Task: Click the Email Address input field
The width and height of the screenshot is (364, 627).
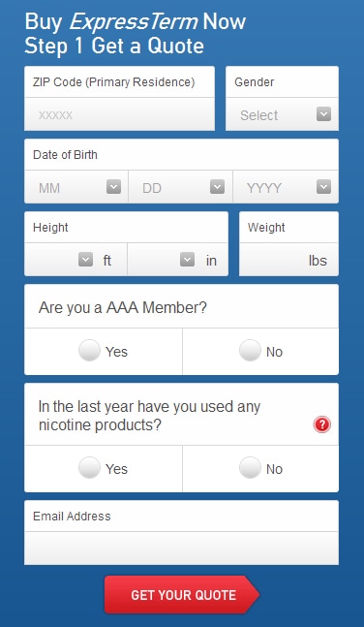Action: (181, 549)
